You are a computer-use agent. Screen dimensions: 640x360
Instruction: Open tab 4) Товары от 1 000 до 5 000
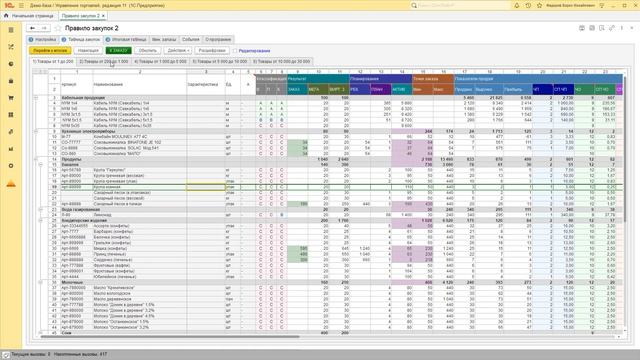160,62
